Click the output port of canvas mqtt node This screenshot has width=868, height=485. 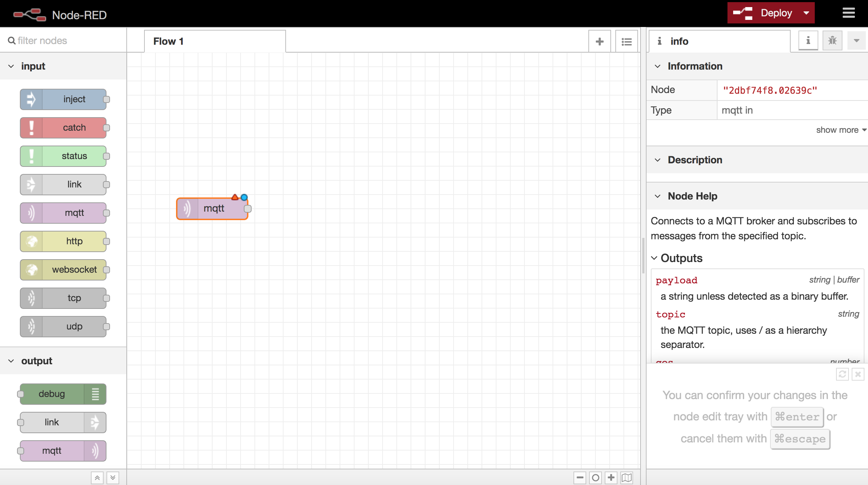[248, 209]
